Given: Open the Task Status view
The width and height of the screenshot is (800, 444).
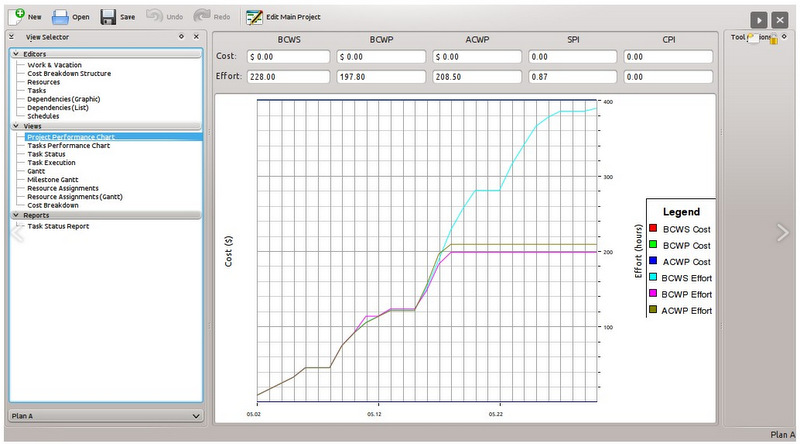Looking at the screenshot, I should pyautogui.click(x=46, y=154).
